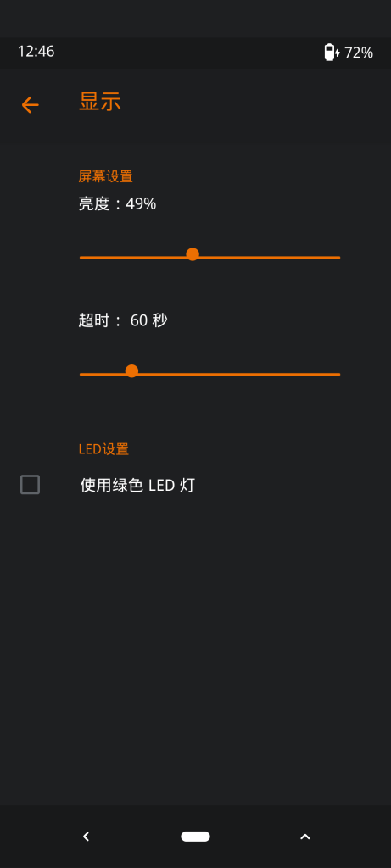Set brightness to minimum at the slider's left end
The height and width of the screenshot is (868, 391).
tap(81, 258)
